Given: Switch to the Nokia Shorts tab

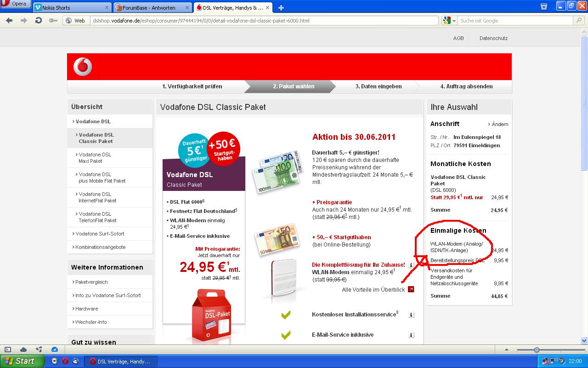Looking at the screenshot, I should [x=72, y=7].
